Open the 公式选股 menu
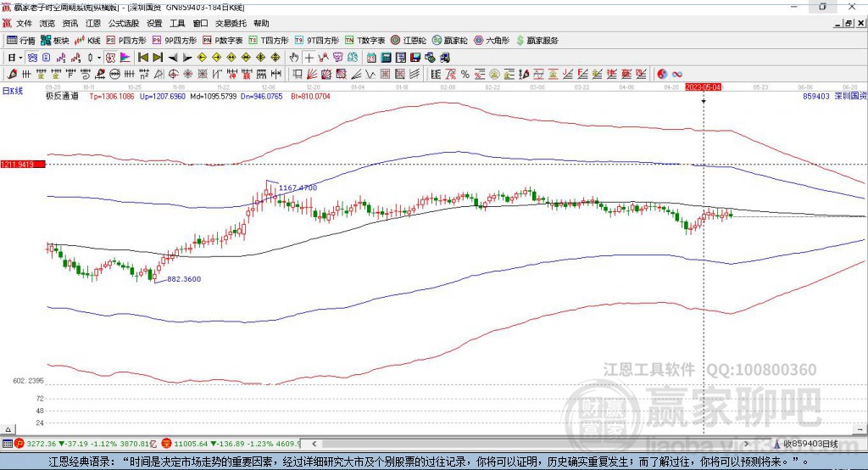The width and height of the screenshot is (868, 470). (124, 23)
